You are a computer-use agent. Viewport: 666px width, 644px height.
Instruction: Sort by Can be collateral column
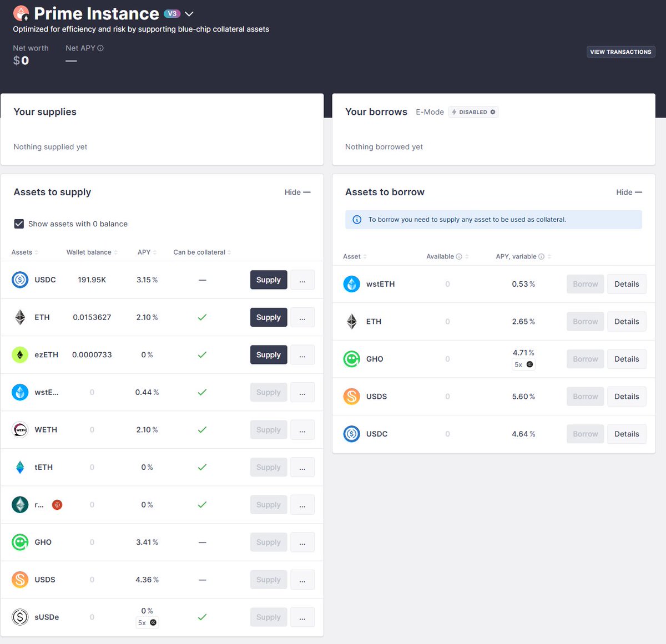[x=202, y=252]
